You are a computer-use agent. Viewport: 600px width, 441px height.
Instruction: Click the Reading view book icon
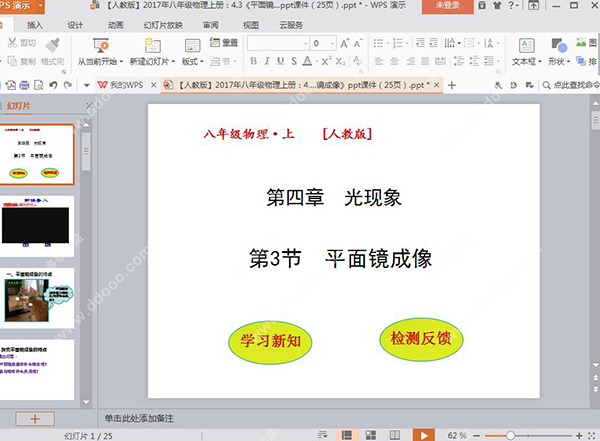pos(395,435)
